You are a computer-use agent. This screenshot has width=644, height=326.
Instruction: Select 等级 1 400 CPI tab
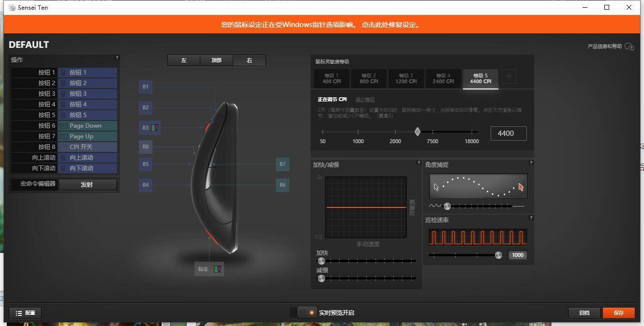pos(331,78)
